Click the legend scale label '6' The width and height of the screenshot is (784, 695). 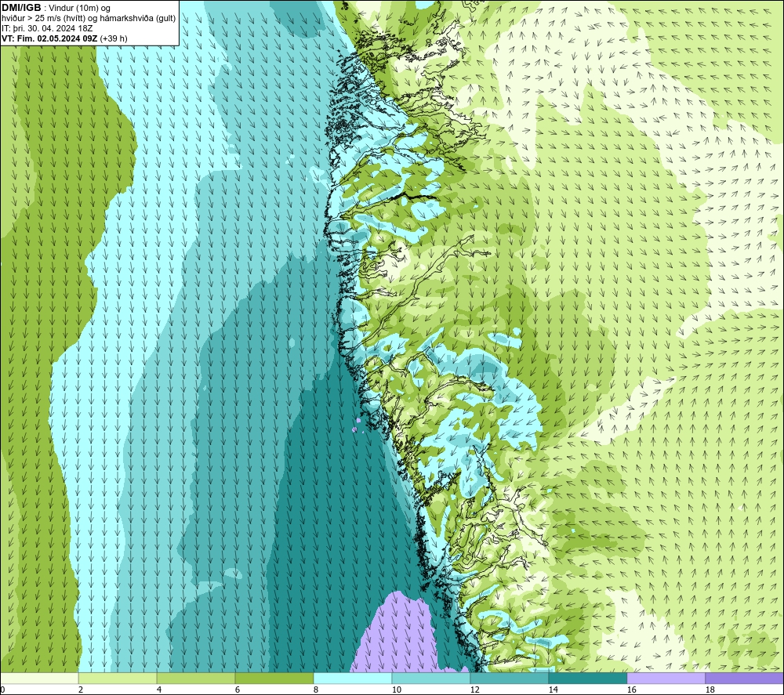(x=238, y=690)
